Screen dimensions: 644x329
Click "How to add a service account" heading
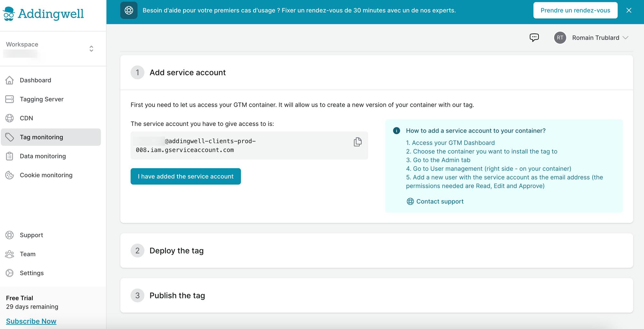click(x=476, y=131)
